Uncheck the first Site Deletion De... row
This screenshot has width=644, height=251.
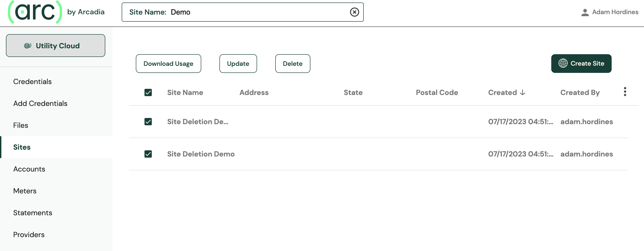(148, 122)
